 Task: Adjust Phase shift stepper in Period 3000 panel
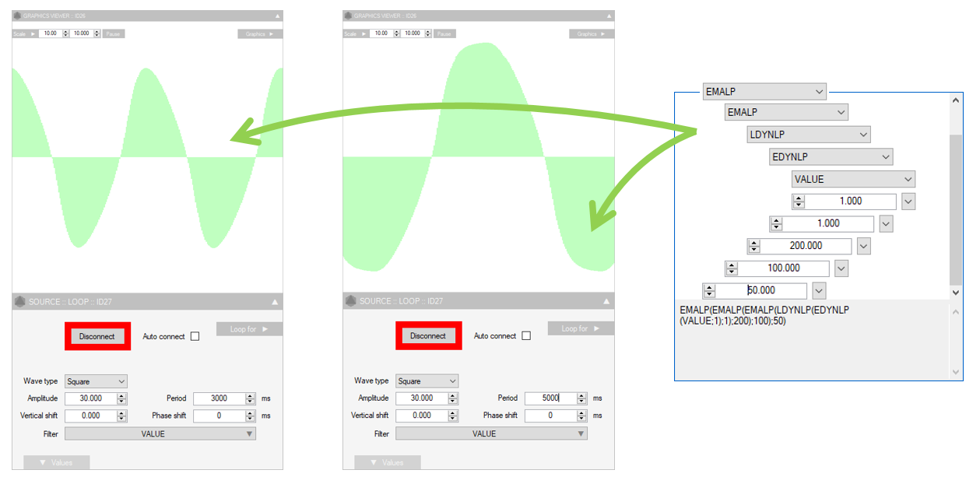pyautogui.click(x=250, y=416)
